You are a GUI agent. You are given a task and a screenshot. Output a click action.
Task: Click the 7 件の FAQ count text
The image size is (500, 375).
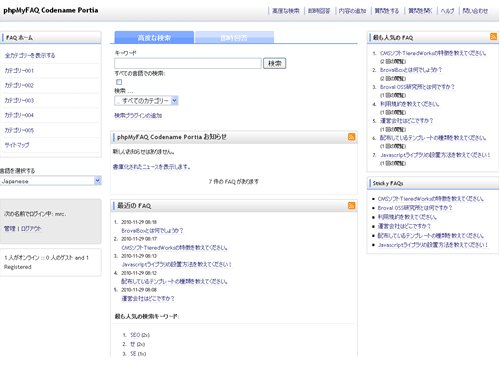[x=233, y=181]
